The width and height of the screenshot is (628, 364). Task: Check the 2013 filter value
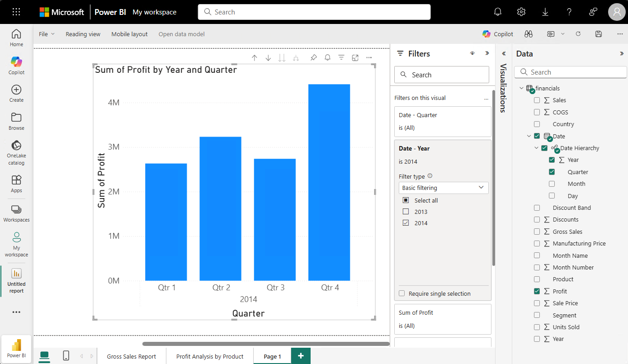tap(406, 211)
